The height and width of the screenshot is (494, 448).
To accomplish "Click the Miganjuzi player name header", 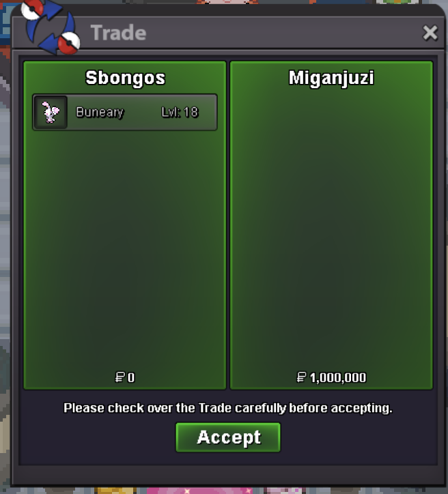I will [x=331, y=78].
